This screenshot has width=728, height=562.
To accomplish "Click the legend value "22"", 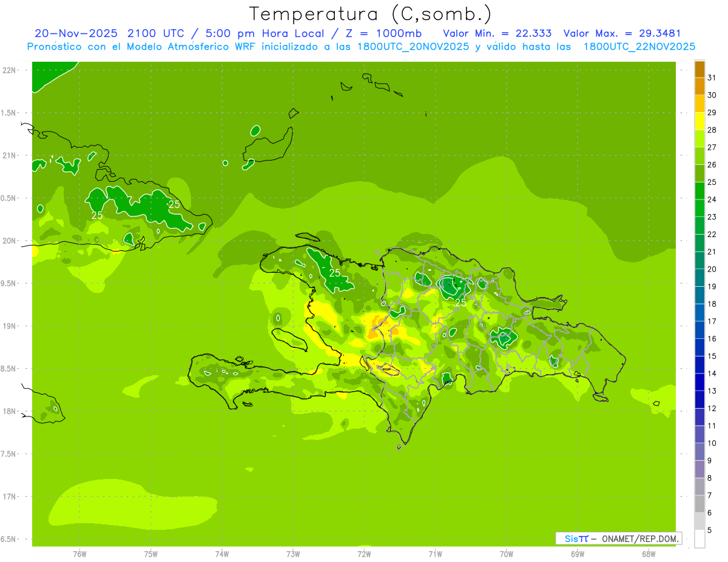I will pyautogui.click(x=712, y=235).
